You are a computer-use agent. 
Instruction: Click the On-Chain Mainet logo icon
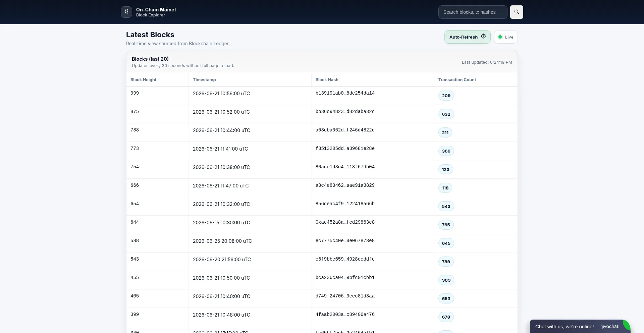(126, 12)
